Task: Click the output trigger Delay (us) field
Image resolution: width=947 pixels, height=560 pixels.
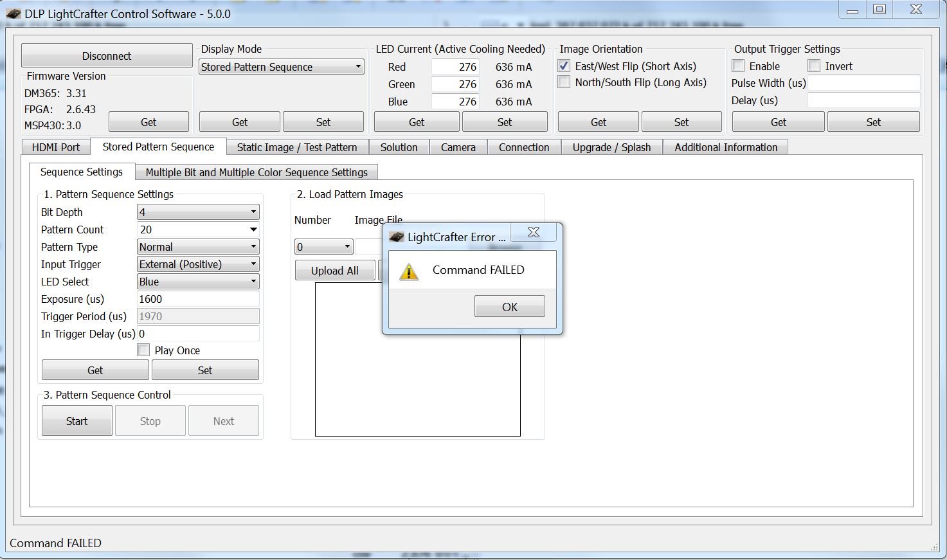Action: click(x=864, y=100)
